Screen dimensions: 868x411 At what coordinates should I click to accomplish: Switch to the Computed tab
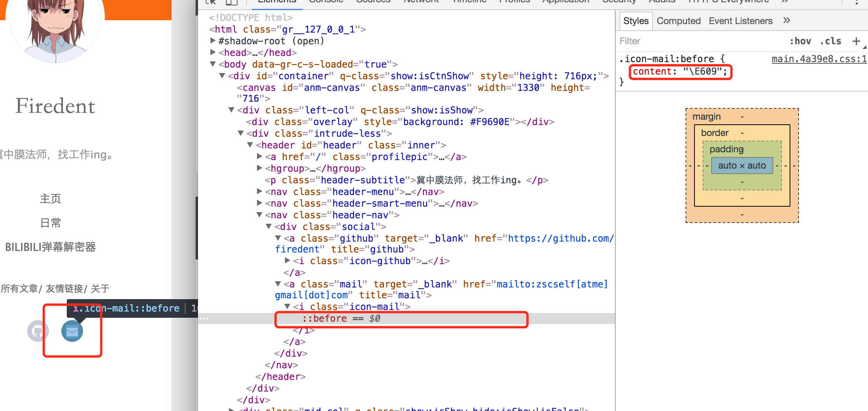point(678,21)
